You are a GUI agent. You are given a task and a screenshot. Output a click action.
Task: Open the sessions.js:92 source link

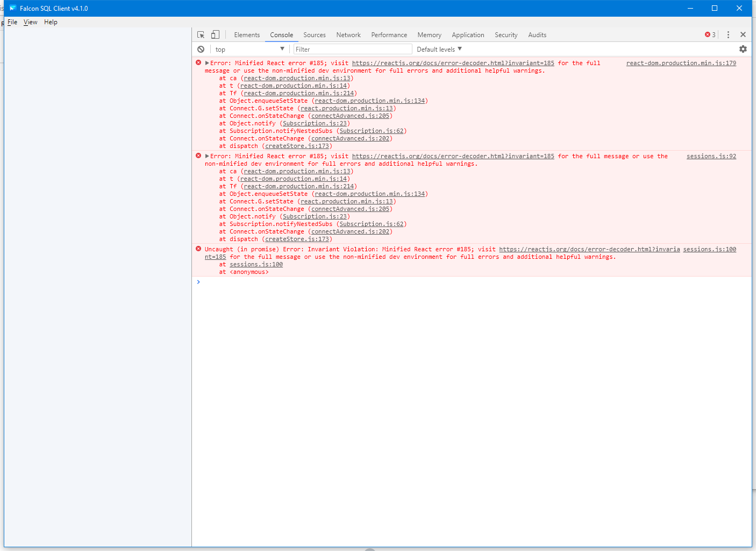(711, 156)
